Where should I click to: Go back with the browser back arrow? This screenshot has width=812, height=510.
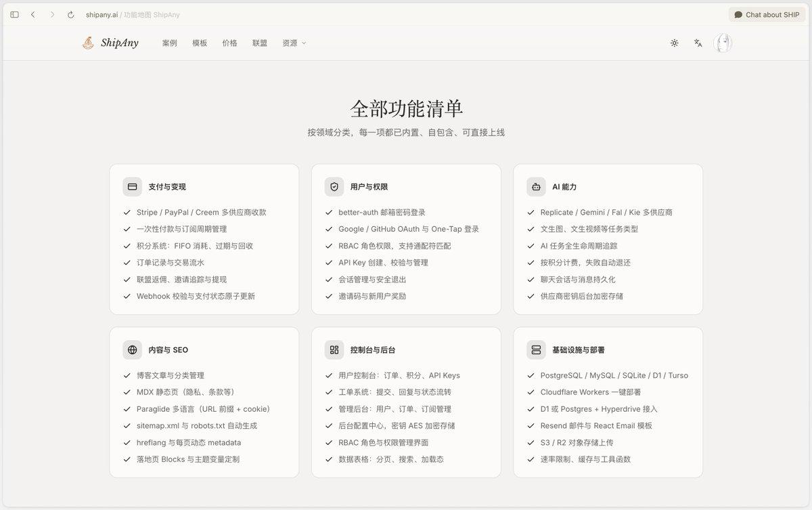tap(32, 14)
